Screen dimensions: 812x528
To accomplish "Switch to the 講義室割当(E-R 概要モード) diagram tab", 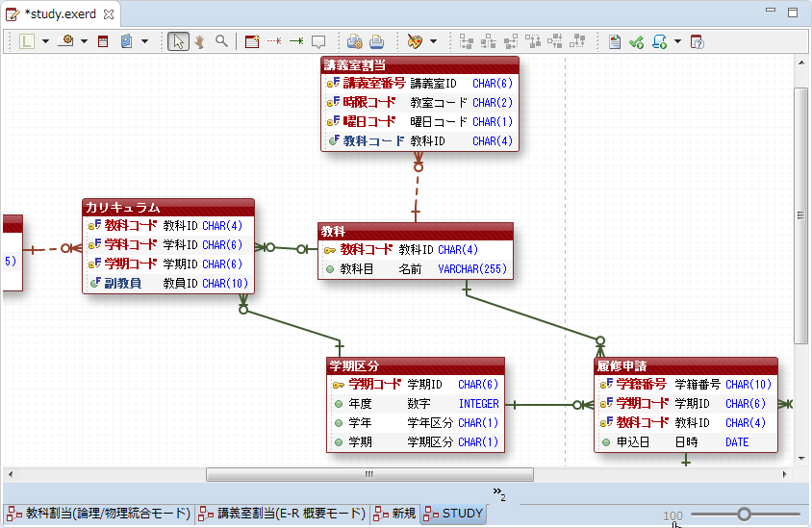I will tap(282, 514).
